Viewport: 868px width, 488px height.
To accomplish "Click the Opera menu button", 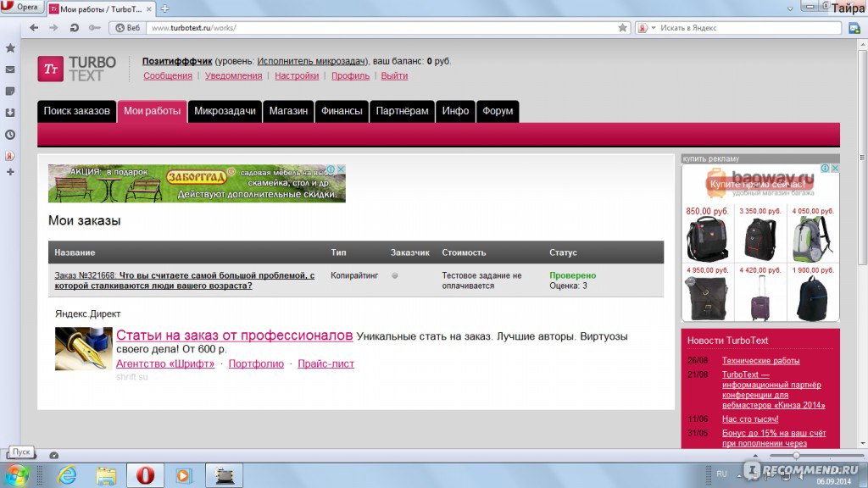I will tap(21, 7).
